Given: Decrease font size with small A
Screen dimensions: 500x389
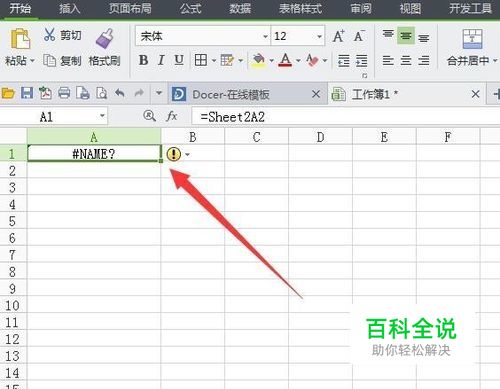Looking at the screenshot, I should pos(359,36).
